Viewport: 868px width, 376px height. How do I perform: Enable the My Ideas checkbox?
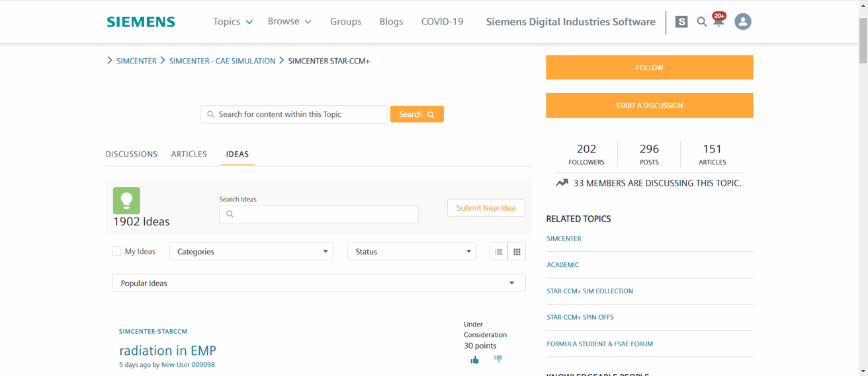(116, 251)
